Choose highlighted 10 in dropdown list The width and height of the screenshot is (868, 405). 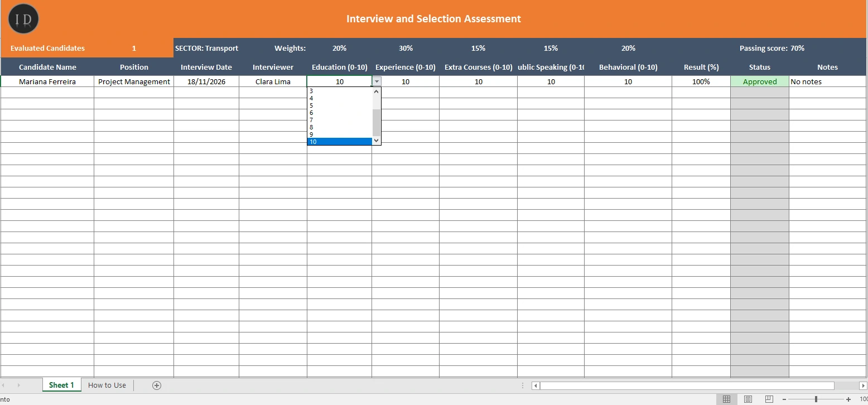click(x=340, y=142)
